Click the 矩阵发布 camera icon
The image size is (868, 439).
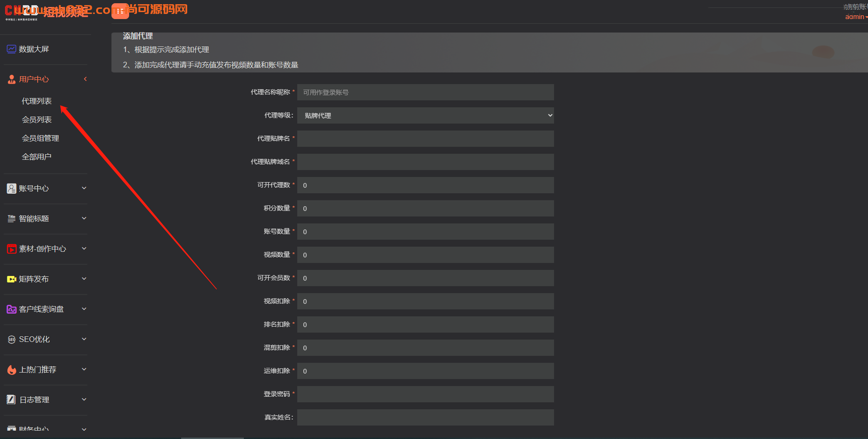[12, 279]
